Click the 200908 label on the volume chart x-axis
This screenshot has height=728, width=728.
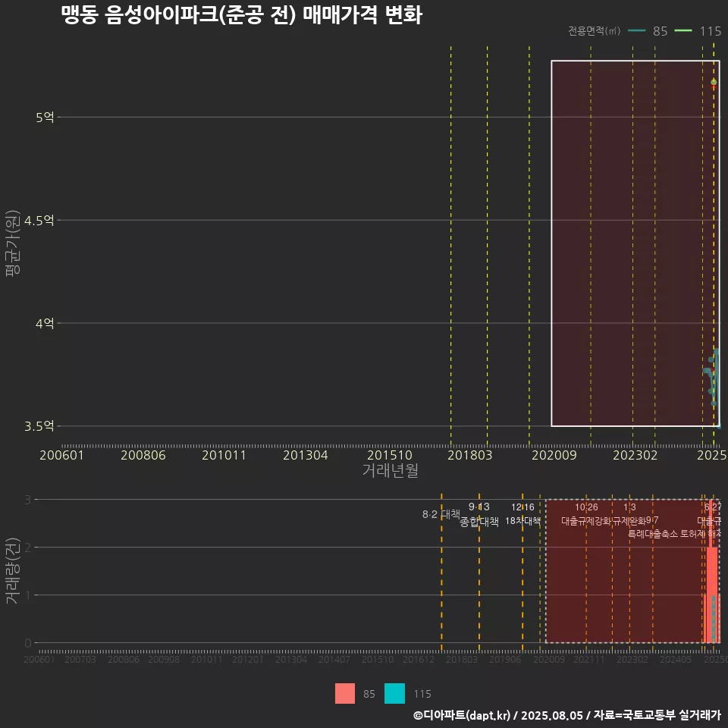pos(164,659)
